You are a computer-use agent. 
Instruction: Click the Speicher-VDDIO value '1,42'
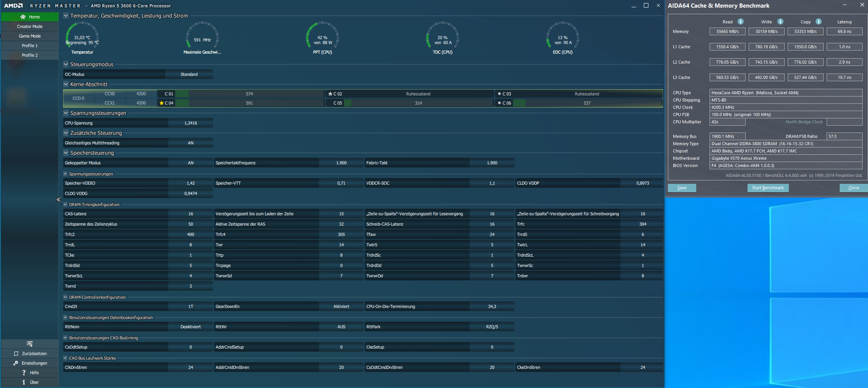[x=191, y=183]
